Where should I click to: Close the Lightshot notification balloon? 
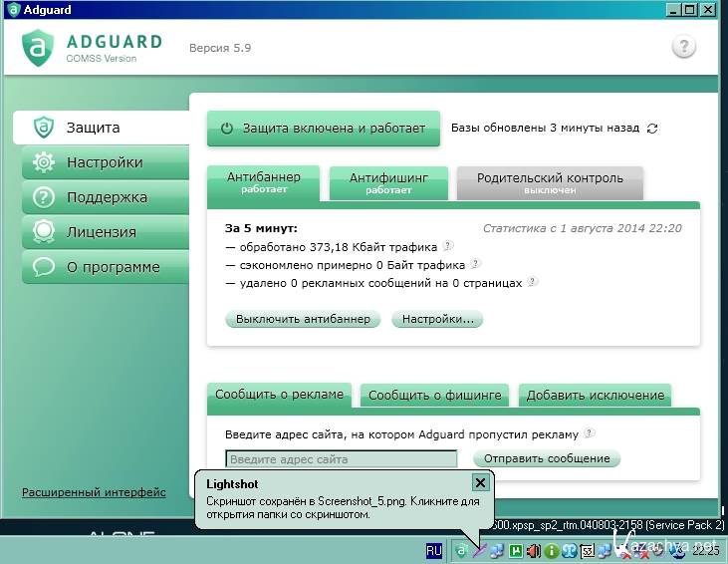[480, 483]
